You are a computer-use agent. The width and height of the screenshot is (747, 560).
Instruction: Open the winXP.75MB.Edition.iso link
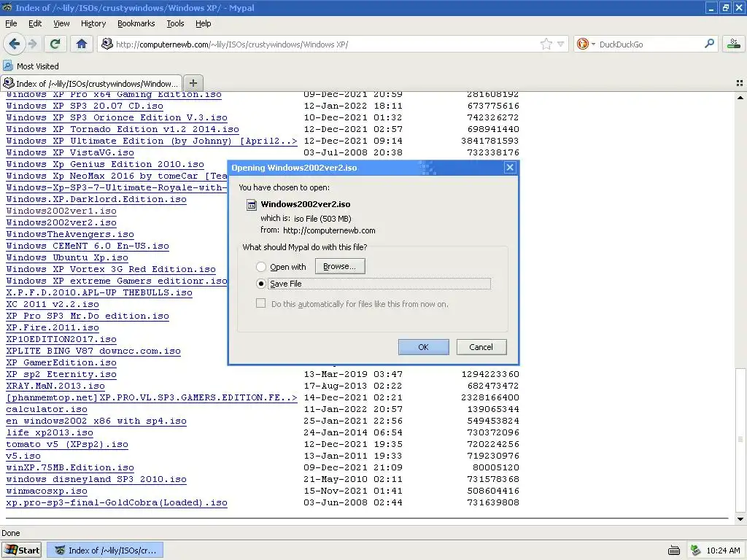point(70,467)
